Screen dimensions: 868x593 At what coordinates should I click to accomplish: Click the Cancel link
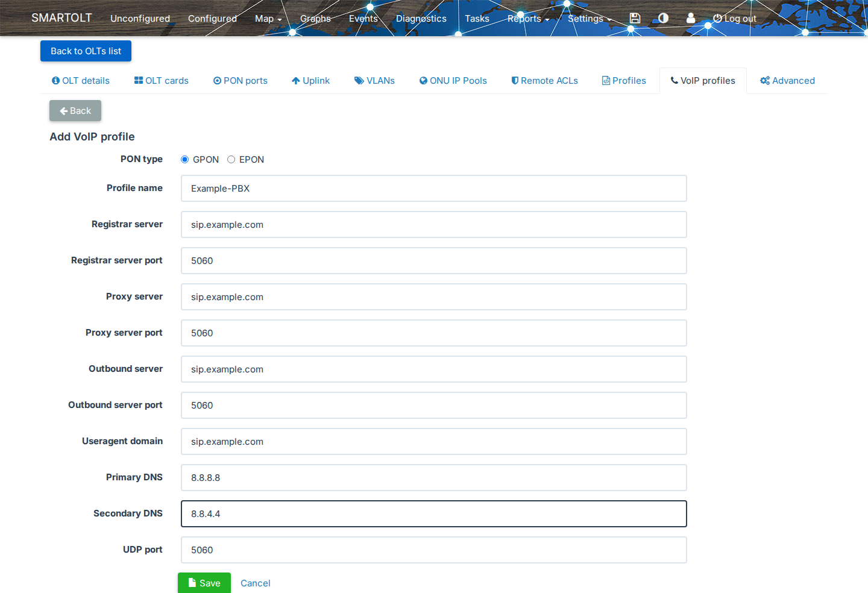(256, 583)
